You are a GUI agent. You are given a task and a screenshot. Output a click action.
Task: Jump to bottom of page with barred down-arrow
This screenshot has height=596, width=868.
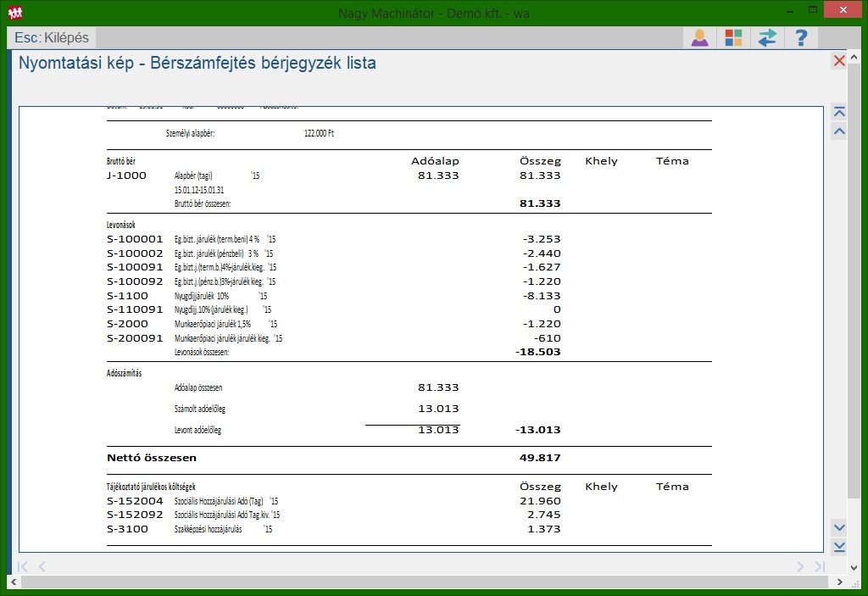839,547
